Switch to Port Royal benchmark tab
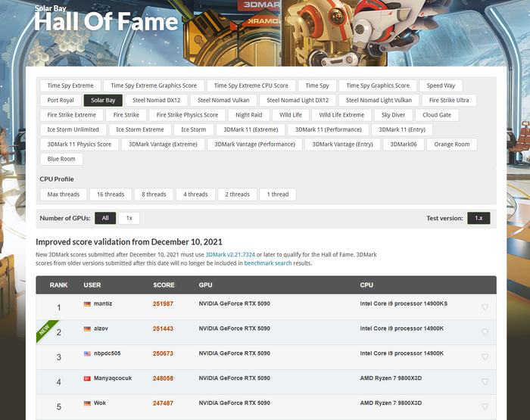The width and height of the screenshot is (530, 420). click(x=61, y=100)
